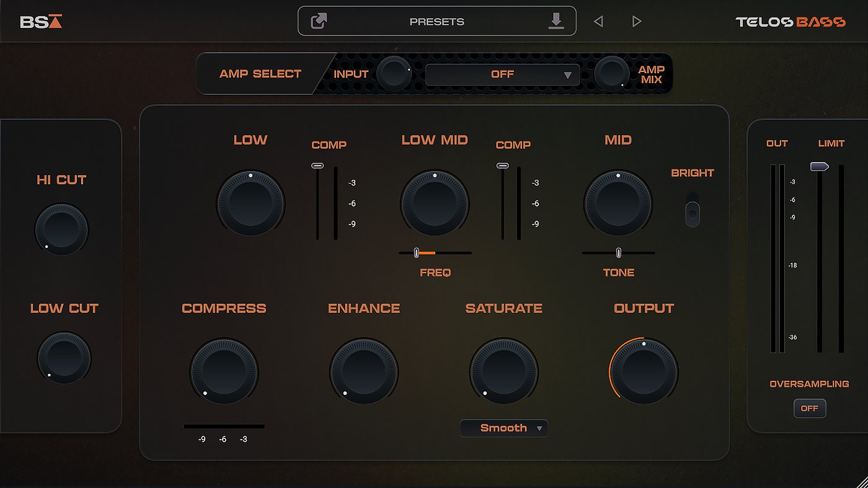Click the save preset download icon
Screen dimensions: 868x488
pos(556,21)
